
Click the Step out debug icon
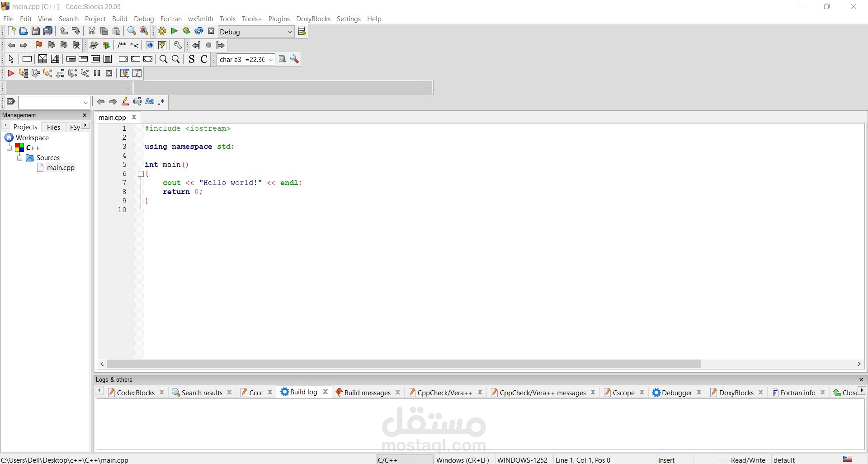60,73
